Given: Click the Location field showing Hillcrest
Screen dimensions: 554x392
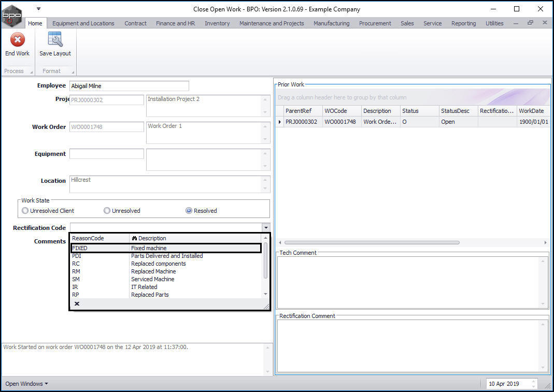Looking at the screenshot, I should pyautogui.click(x=169, y=184).
